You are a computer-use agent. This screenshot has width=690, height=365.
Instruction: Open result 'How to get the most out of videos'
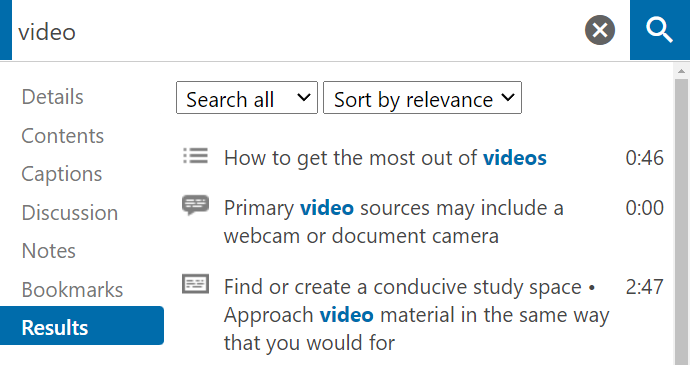pos(385,158)
